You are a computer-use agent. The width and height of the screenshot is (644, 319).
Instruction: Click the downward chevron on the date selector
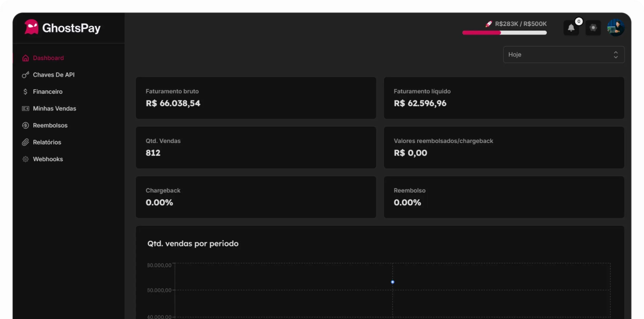[616, 57]
